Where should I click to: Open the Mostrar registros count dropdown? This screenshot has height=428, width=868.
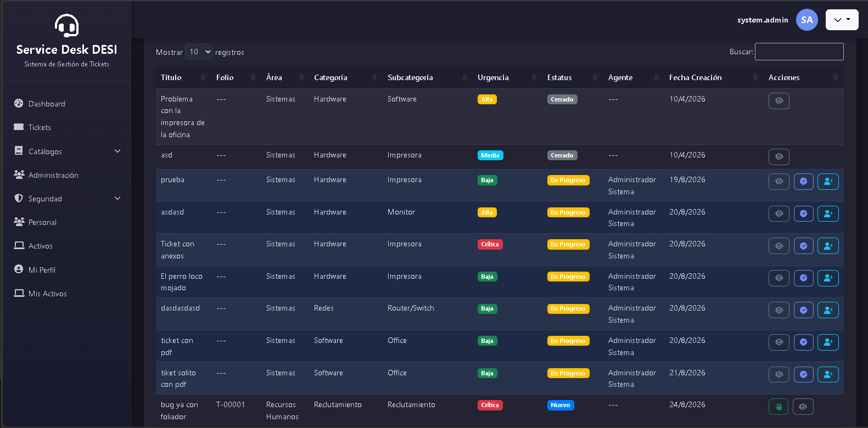pyautogui.click(x=199, y=52)
